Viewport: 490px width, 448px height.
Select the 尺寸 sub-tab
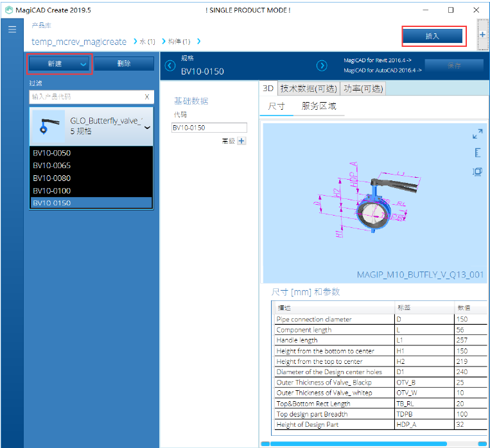pyautogui.click(x=277, y=106)
